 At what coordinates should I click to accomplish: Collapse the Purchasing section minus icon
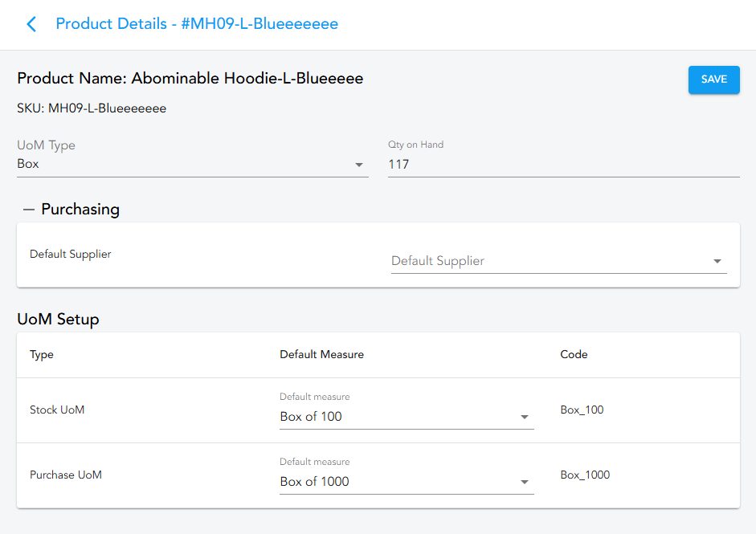pyautogui.click(x=29, y=210)
